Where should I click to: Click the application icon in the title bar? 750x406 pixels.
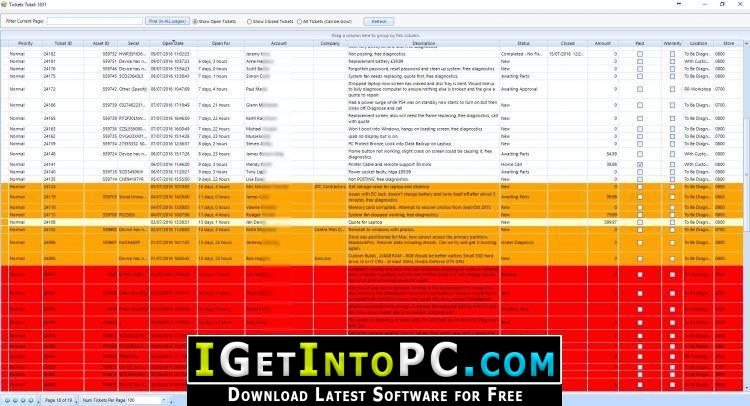(x=4, y=4)
